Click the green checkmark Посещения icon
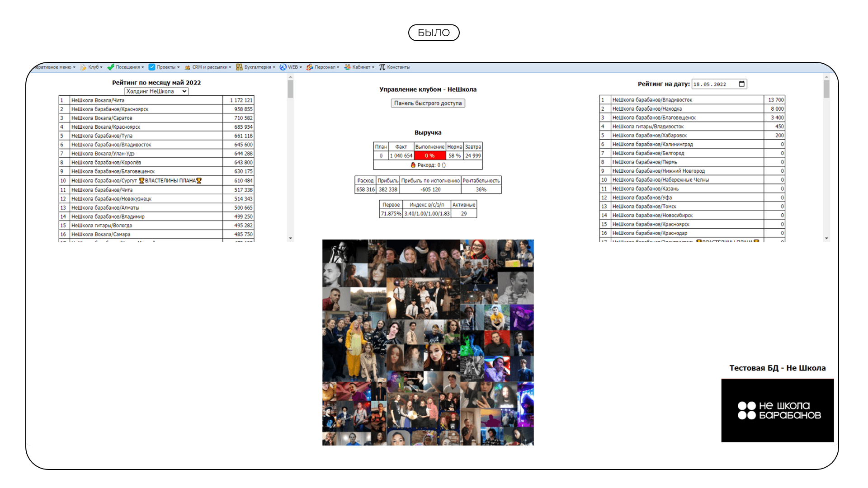This screenshot has height=488, width=868. (x=110, y=67)
